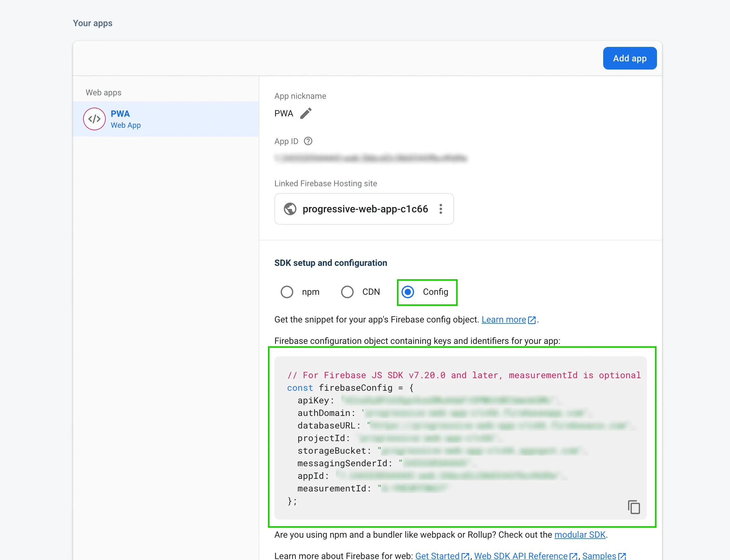Click the 'App nickname' label
This screenshot has width=730, height=560.
coord(300,96)
